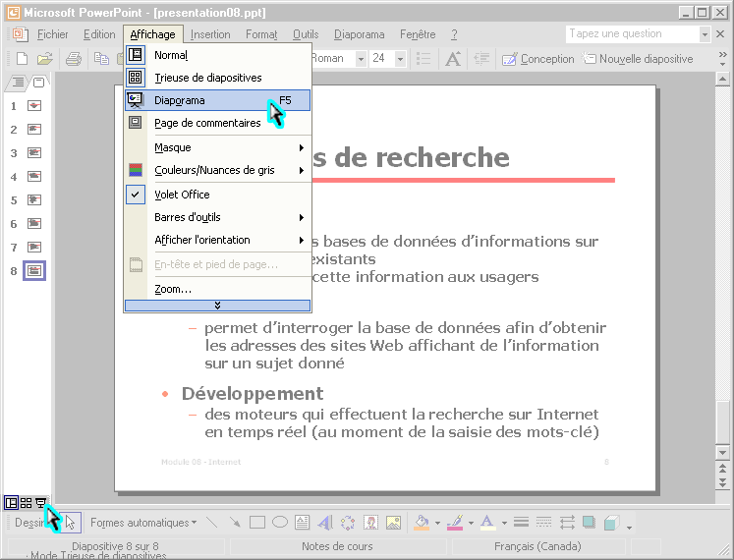This screenshot has width=734, height=560.
Task: Open the Fichier menu
Action: [x=52, y=34]
